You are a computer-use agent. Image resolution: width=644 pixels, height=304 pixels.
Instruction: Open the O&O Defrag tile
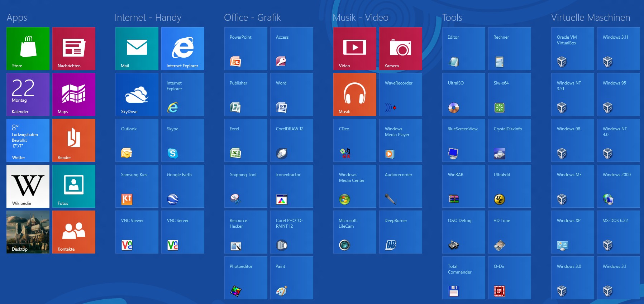click(464, 232)
